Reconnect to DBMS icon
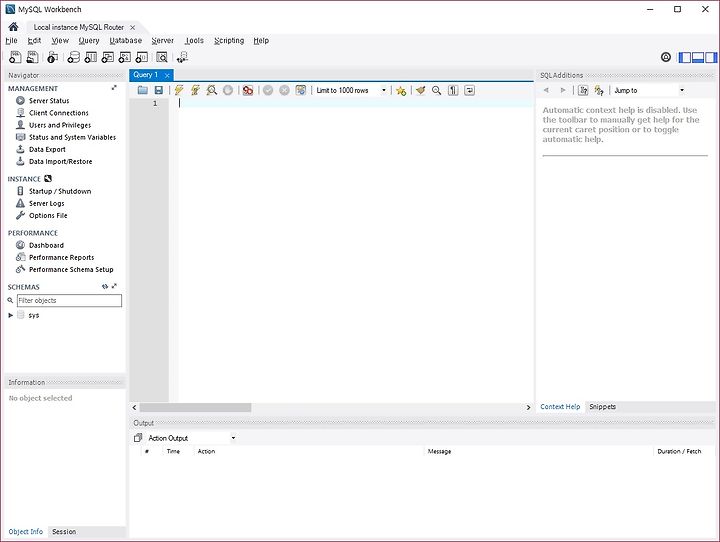This screenshot has width=720, height=542. point(182,57)
